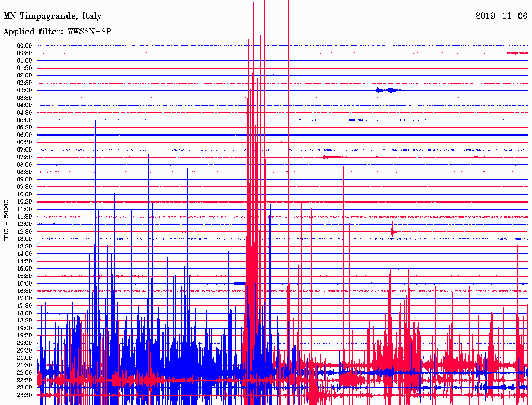Select the 14:00 time label
This screenshot has width=532, height=405.
coord(24,253)
